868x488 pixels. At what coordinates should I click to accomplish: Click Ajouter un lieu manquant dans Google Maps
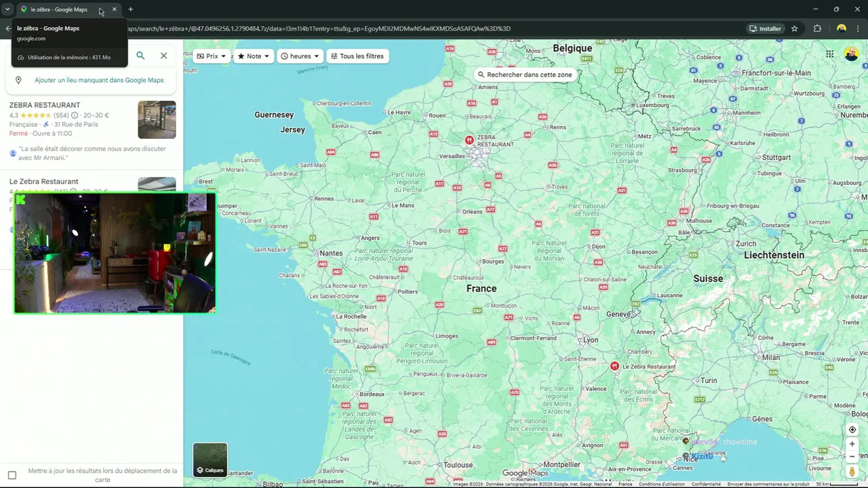tap(99, 80)
